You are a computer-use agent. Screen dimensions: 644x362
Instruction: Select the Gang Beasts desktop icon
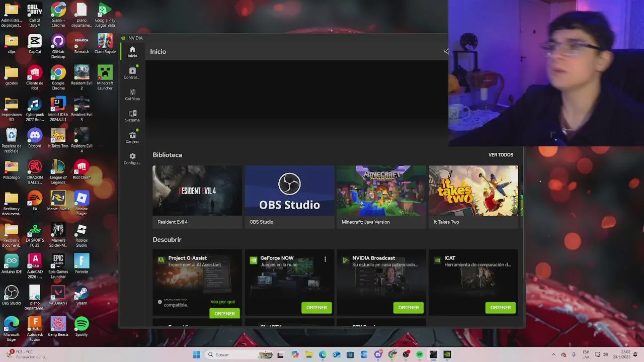click(x=58, y=327)
